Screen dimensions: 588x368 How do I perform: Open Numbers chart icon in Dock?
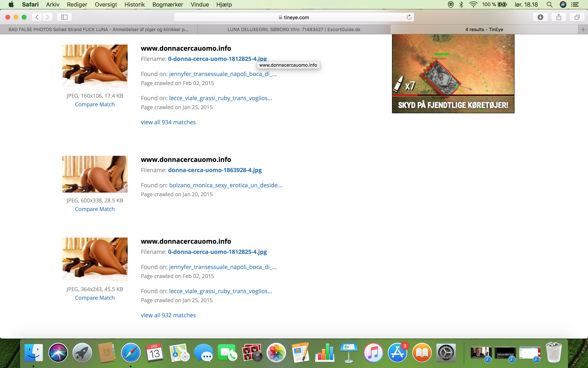325,352
